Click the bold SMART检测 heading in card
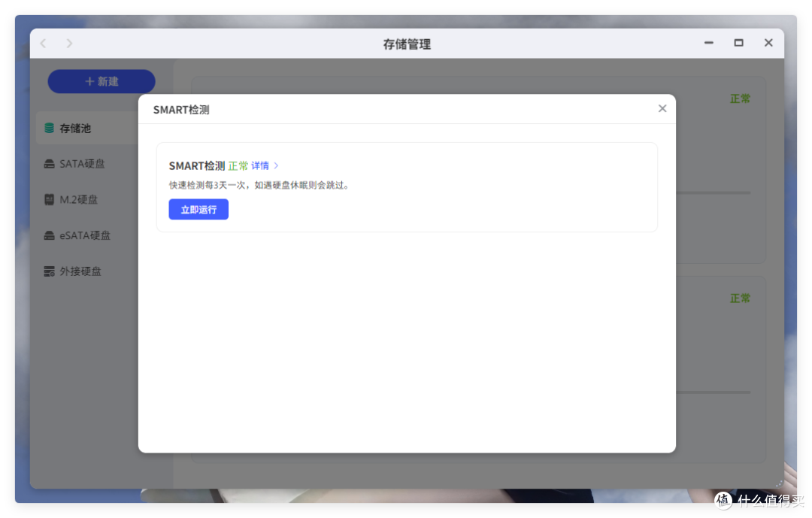 tap(197, 165)
